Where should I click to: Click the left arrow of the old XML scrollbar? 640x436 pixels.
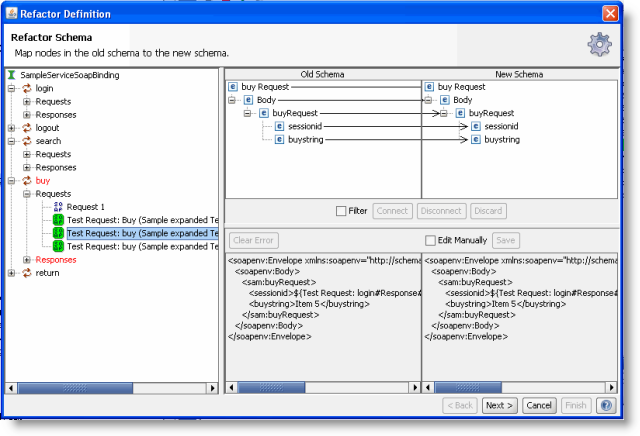tap(231, 387)
